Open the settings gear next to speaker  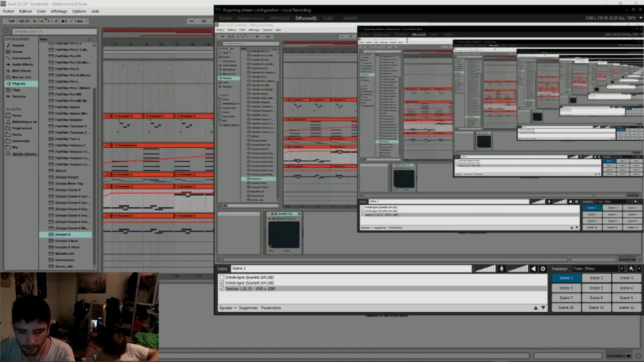[x=543, y=269]
